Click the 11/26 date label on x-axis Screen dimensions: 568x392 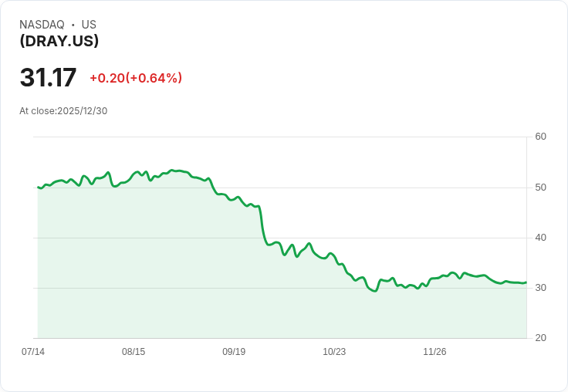coord(434,351)
